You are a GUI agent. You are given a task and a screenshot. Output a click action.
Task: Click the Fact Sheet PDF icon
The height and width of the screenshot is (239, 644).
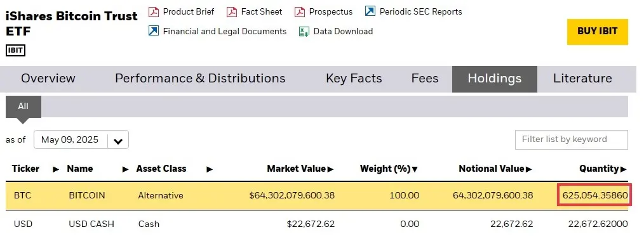pyautogui.click(x=232, y=12)
